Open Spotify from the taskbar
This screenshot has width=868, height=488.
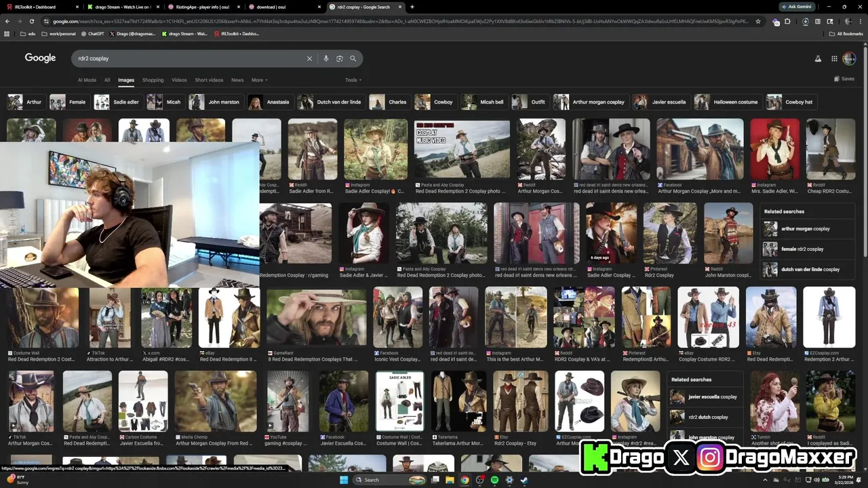(x=494, y=480)
